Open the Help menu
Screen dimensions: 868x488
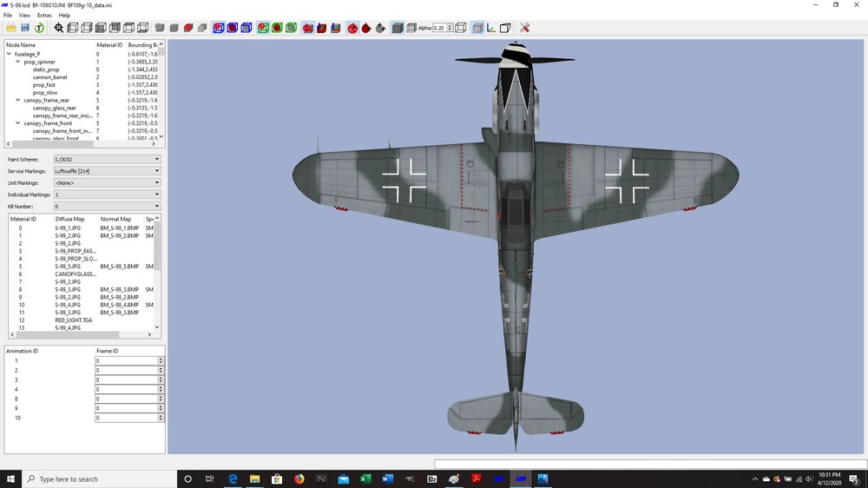coord(64,16)
